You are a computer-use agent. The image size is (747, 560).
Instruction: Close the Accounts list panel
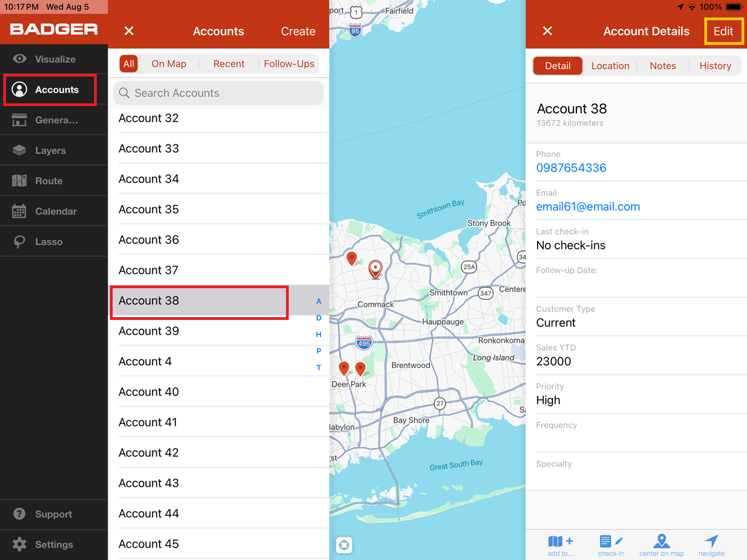click(x=129, y=31)
